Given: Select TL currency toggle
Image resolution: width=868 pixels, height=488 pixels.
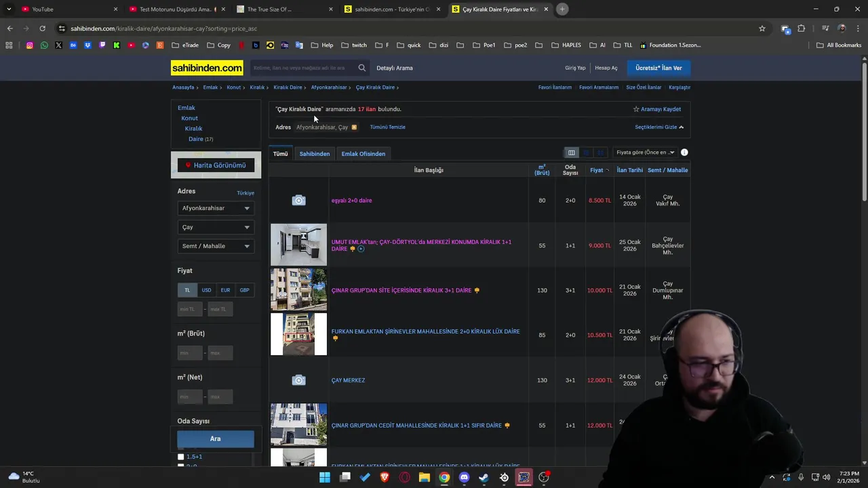Looking at the screenshot, I should click(187, 290).
